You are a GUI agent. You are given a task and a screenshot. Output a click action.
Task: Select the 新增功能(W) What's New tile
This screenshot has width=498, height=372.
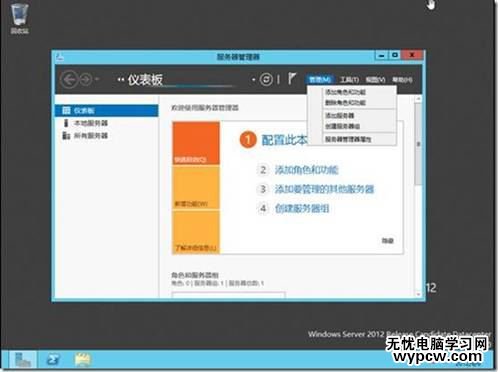pos(196,188)
